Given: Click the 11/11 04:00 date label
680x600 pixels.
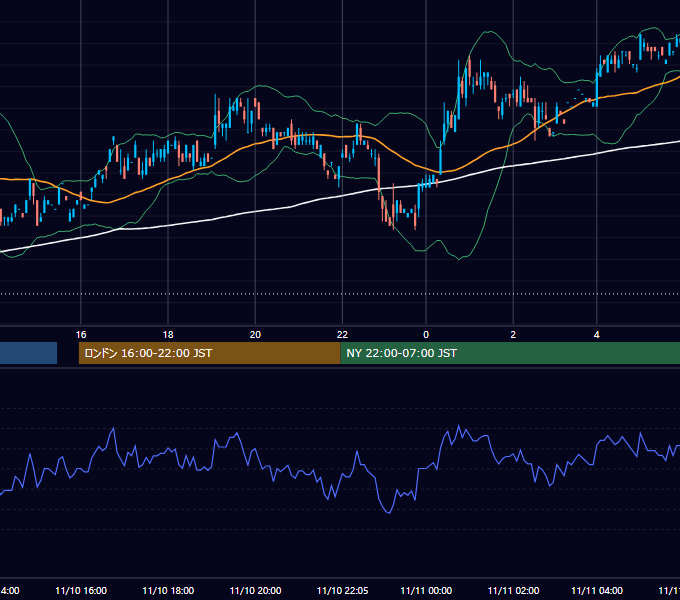Looking at the screenshot, I should [597, 590].
